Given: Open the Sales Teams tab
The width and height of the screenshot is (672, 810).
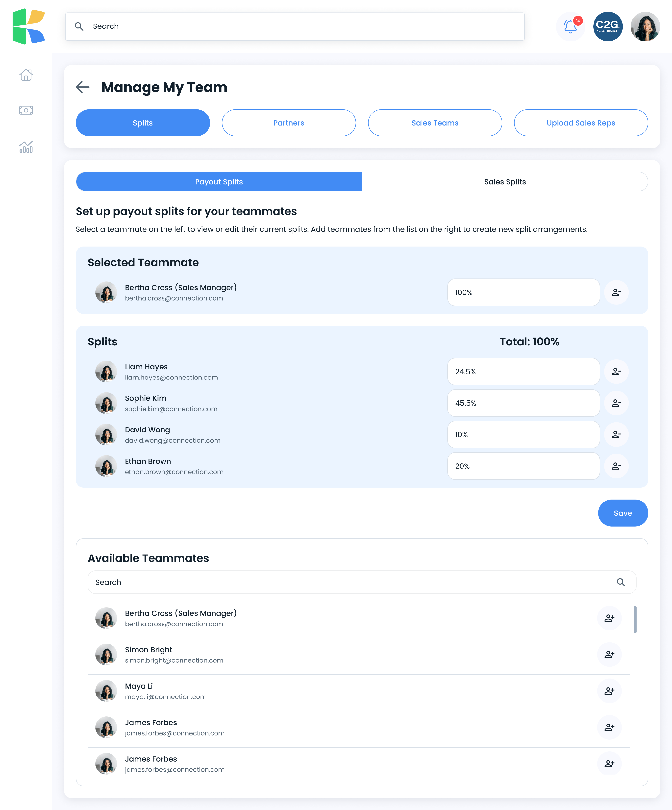Looking at the screenshot, I should click(435, 123).
